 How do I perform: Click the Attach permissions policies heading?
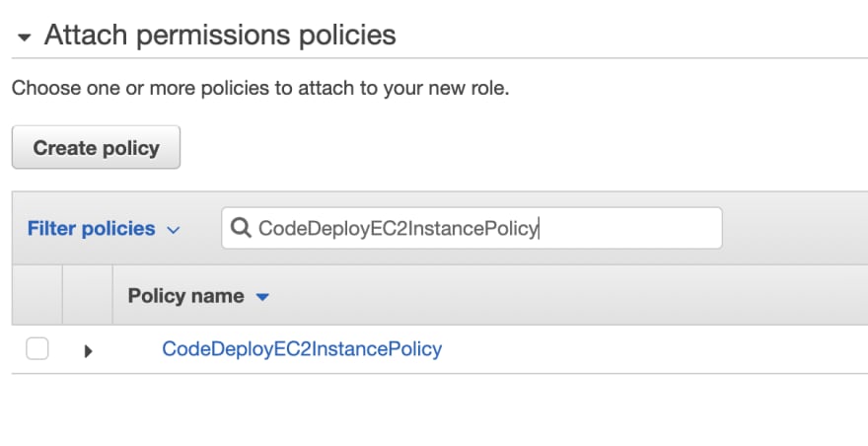220,35
